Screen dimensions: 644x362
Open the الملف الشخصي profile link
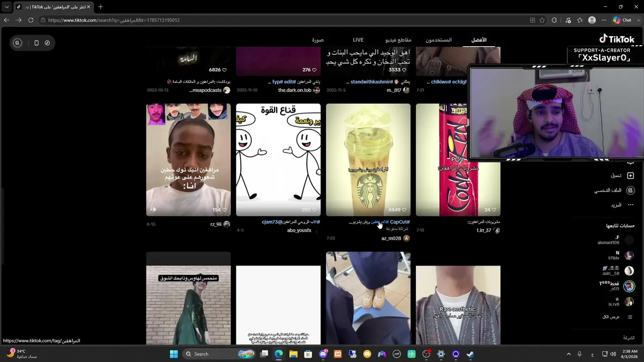pos(608,191)
